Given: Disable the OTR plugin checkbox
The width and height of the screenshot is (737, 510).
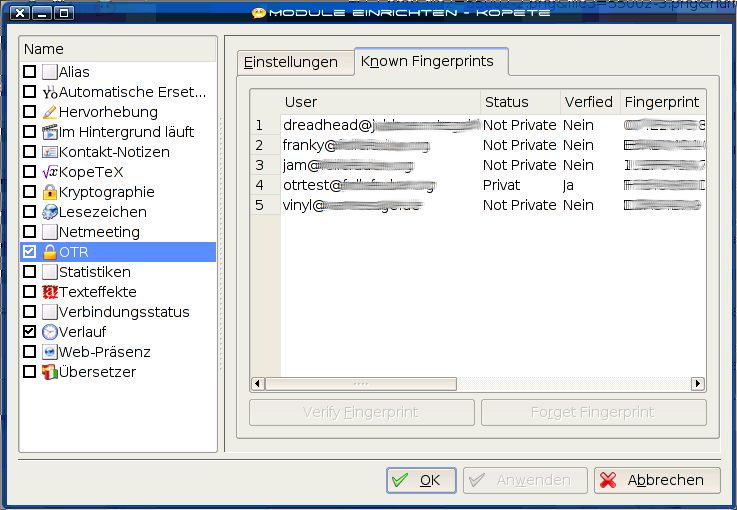Looking at the screenshot, I should point(30,252).
